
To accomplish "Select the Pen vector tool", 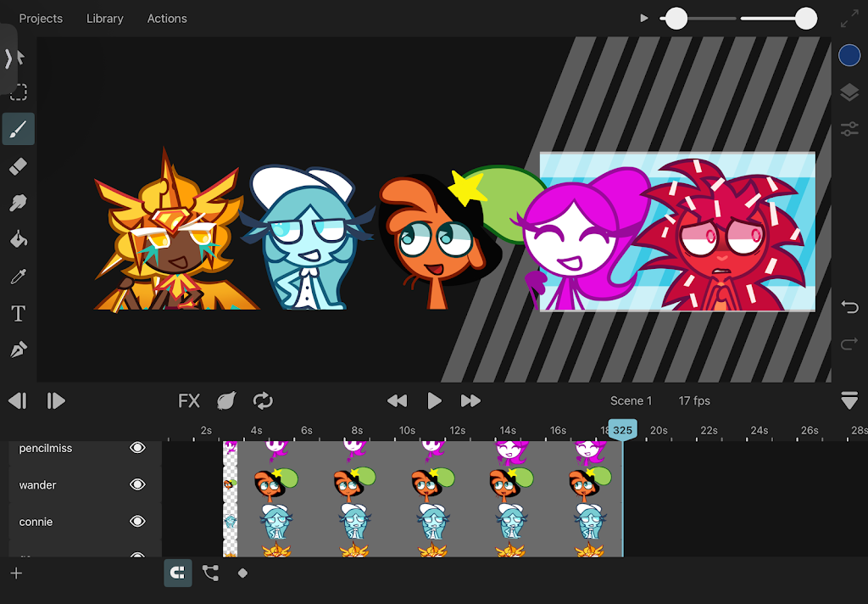I will pos(19,350).
